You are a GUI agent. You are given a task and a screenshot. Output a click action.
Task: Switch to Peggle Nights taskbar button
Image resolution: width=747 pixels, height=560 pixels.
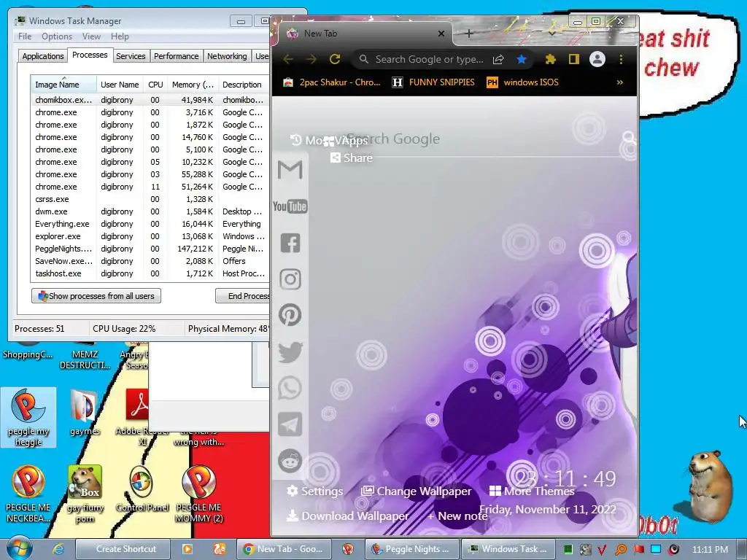tap(411, 549)
